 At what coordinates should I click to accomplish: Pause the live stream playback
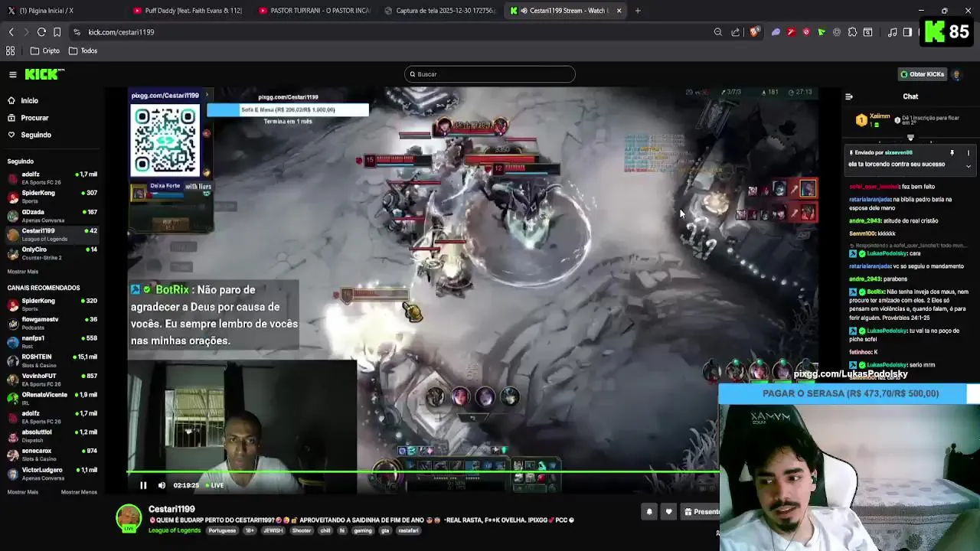(143, 485)
